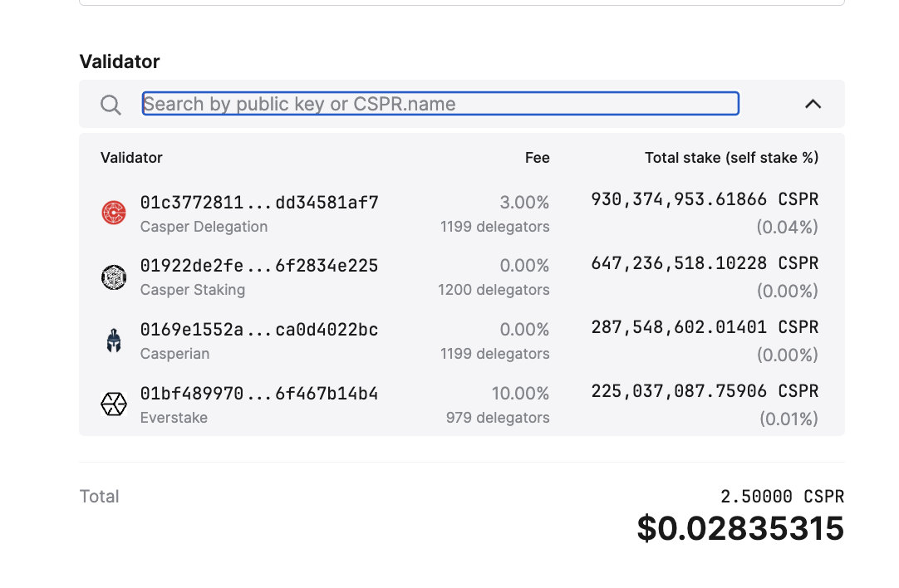899x588 pixels.
Task: Click the Casperian name label
Action: pyautogui.click(x=174, y=354)
